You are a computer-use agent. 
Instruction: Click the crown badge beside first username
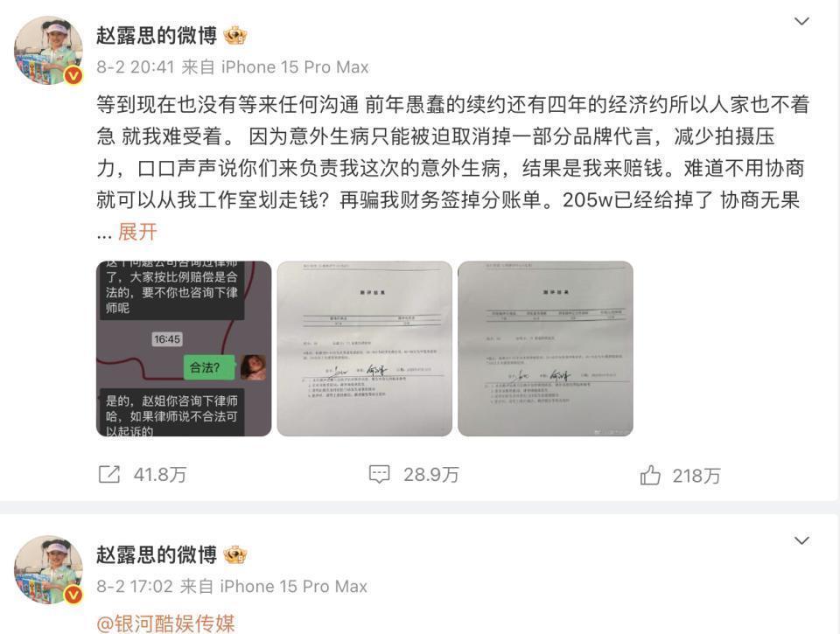coord(234,36)
